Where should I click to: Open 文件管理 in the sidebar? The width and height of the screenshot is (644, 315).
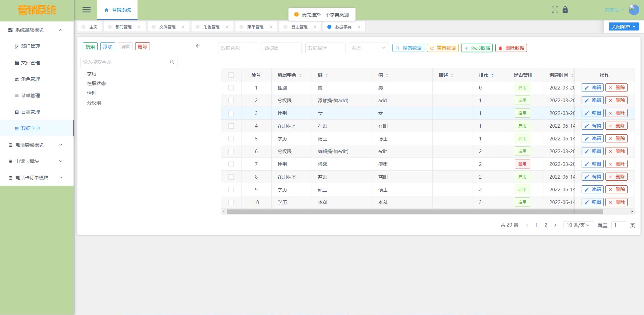tap(37, 63)
